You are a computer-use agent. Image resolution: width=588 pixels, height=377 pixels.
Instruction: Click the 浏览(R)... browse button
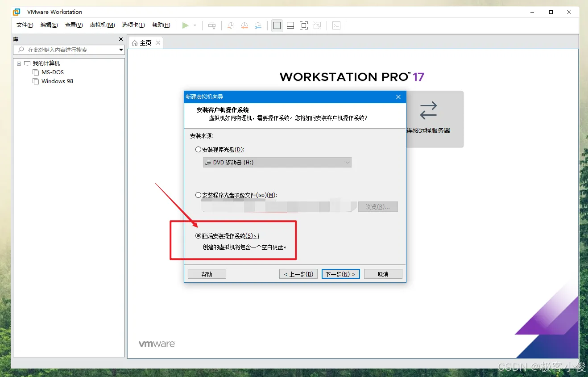[378, 207]
